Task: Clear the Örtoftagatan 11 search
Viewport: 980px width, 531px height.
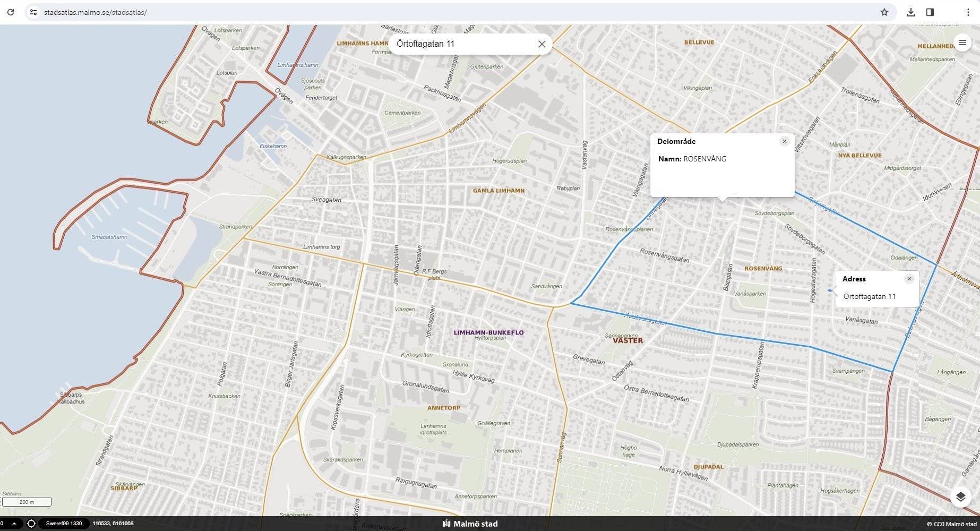Action: coord(541,44)
